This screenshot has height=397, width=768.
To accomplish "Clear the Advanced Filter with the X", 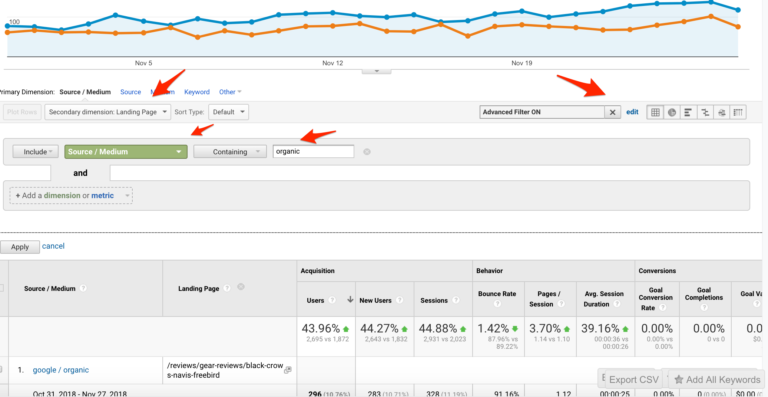I will pos(612,112).
